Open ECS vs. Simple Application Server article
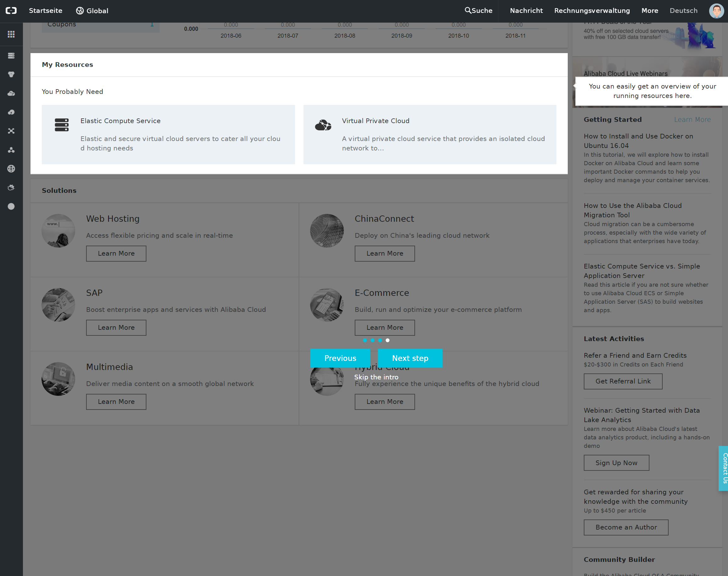The width and height of the screenshot is (728, 576). (x=642, y=271)
